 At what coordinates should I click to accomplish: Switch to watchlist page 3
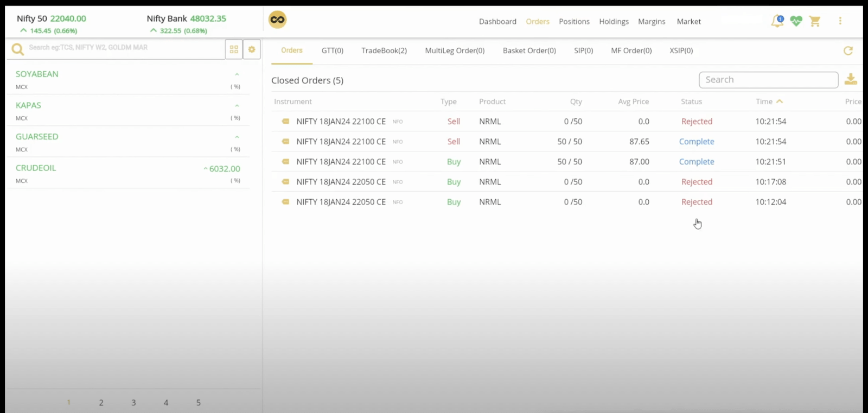click(133, 403)
